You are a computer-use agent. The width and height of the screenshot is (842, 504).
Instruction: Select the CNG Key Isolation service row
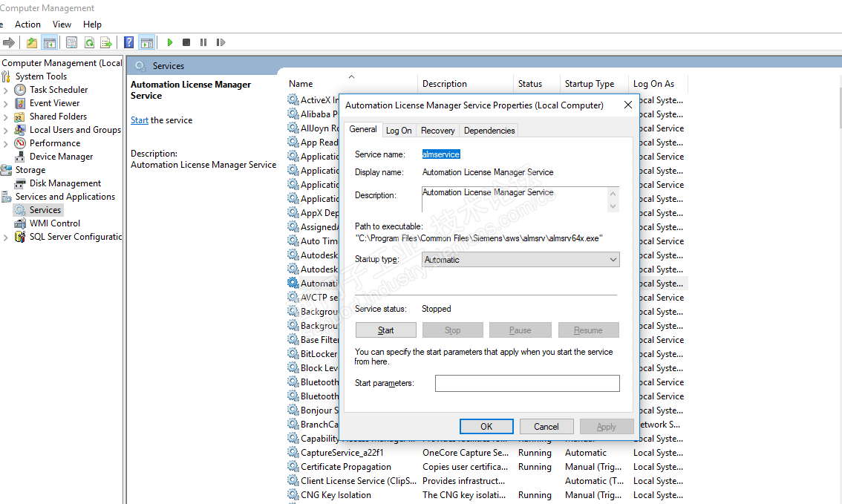click(486, 495)
